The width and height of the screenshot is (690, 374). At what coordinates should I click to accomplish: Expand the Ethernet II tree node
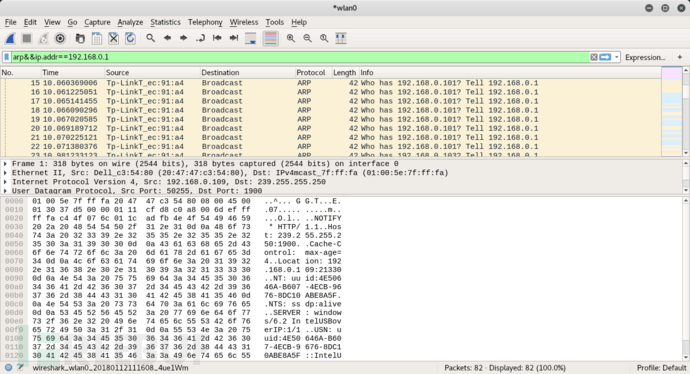(x=5, y=173)
